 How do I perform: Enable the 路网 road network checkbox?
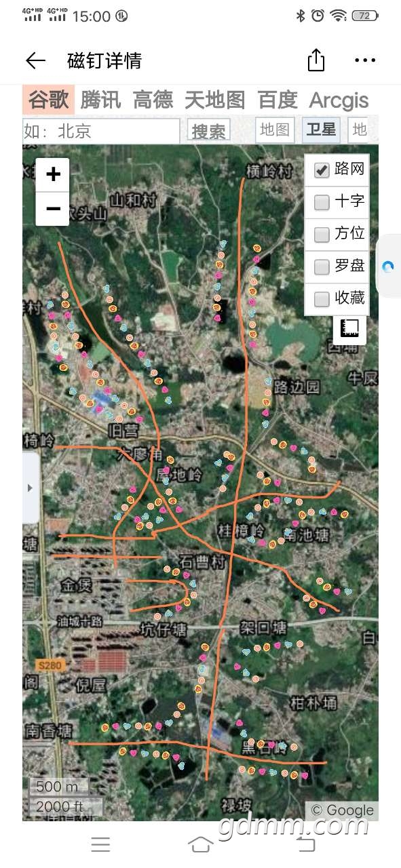point(322,170)
